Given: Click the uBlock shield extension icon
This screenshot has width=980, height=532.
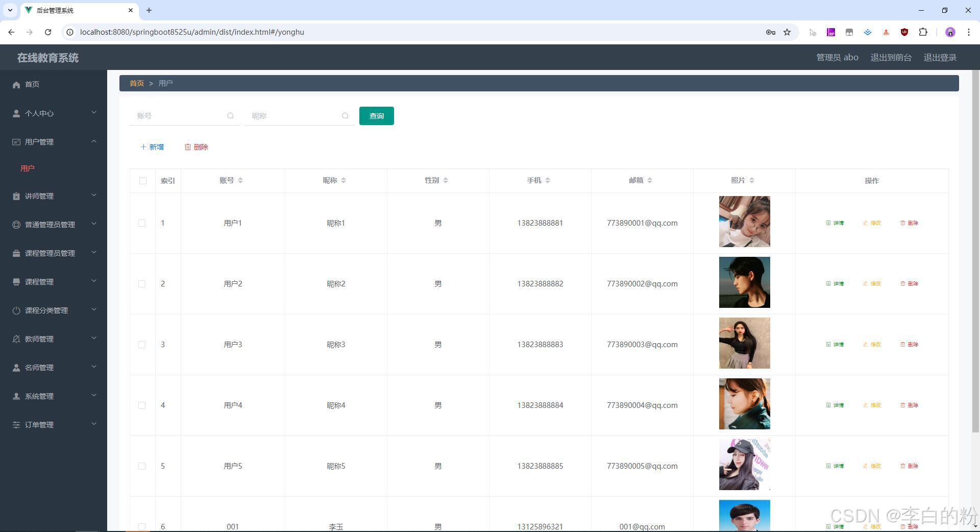Looking at the screenshot, I should [904, 32].
